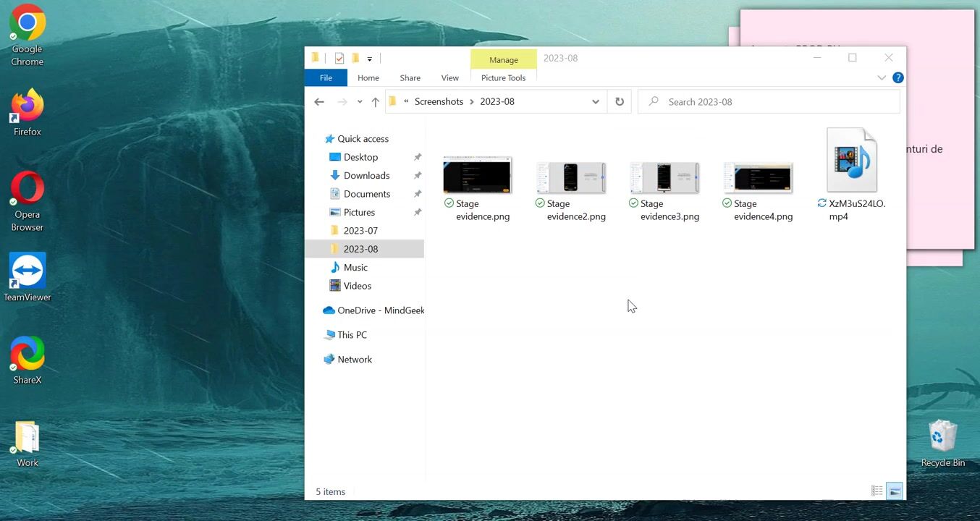Go back using the Back arrow
This screenshot has width=980, height=521.
click(319, 102)
